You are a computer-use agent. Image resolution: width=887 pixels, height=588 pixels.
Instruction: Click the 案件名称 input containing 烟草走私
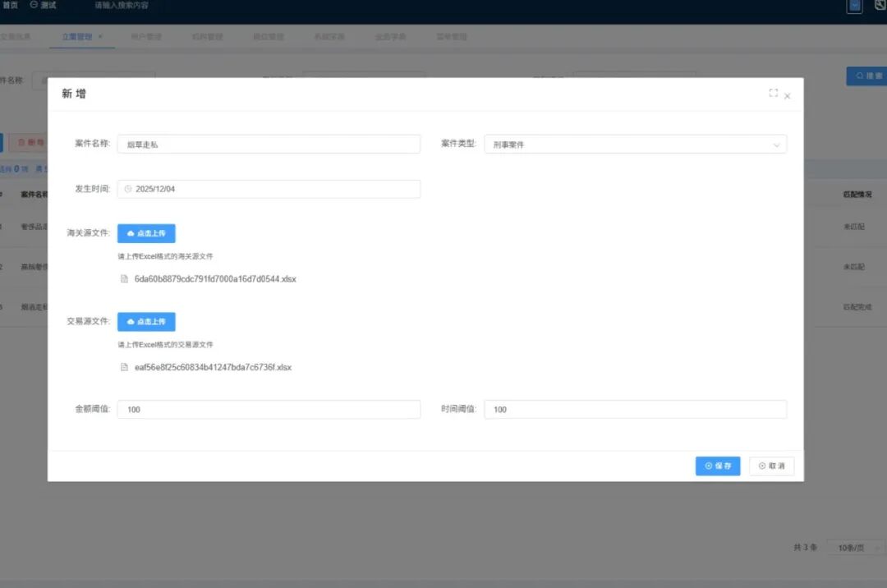[269, 145]
